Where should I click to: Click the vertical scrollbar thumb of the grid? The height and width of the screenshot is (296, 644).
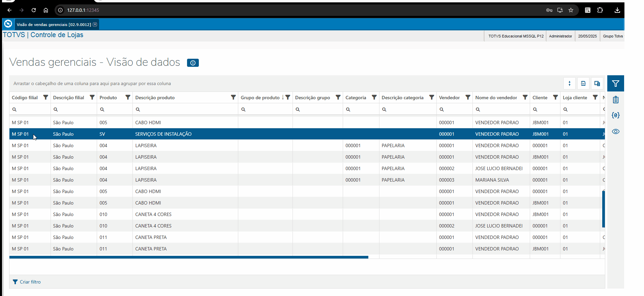pyautogui.click(x=604, y=209)
